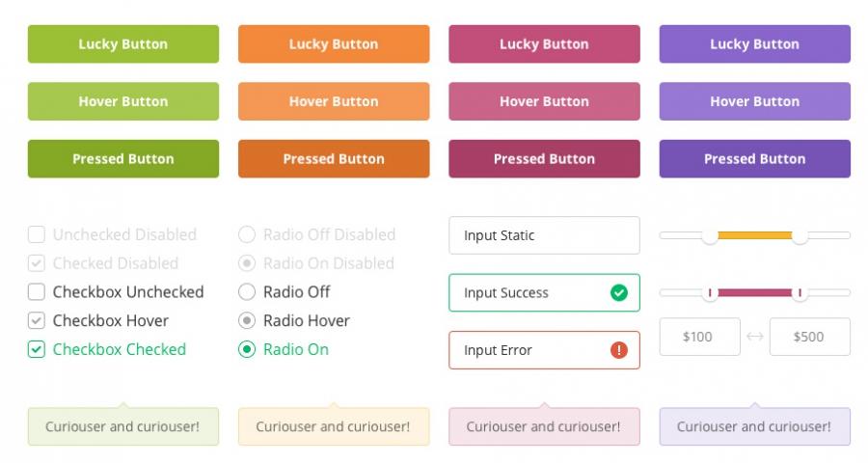Choose the Radio Hover option
This screenshot has width=868, height=463.
247,321
